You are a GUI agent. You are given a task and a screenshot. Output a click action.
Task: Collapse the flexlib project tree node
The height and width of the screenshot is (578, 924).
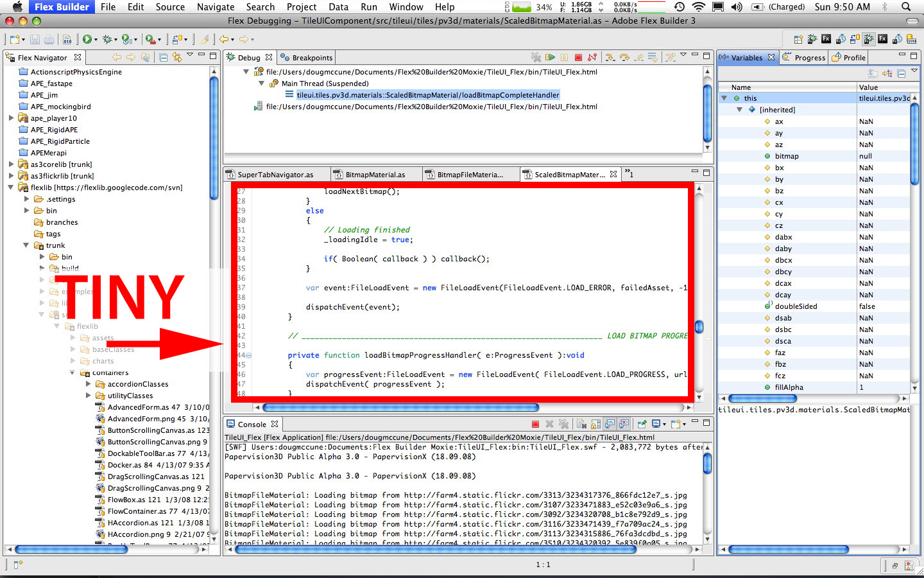11,188
